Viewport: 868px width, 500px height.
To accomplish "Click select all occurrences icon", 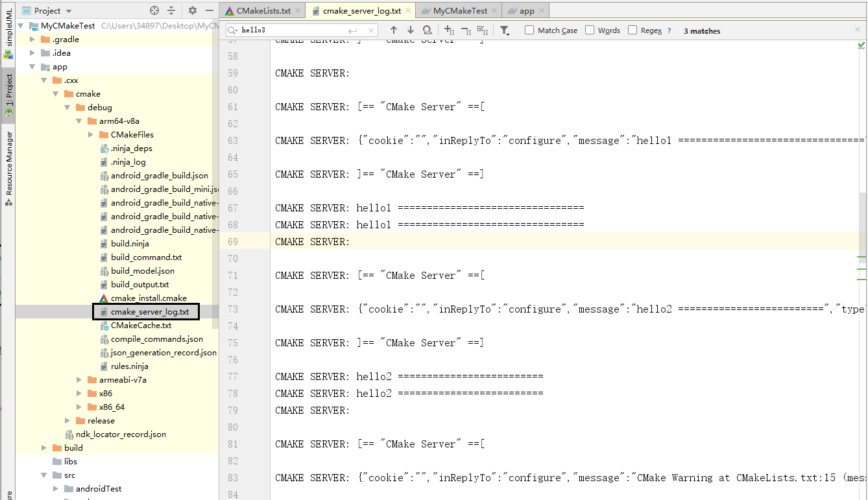I will coord(483,30).
